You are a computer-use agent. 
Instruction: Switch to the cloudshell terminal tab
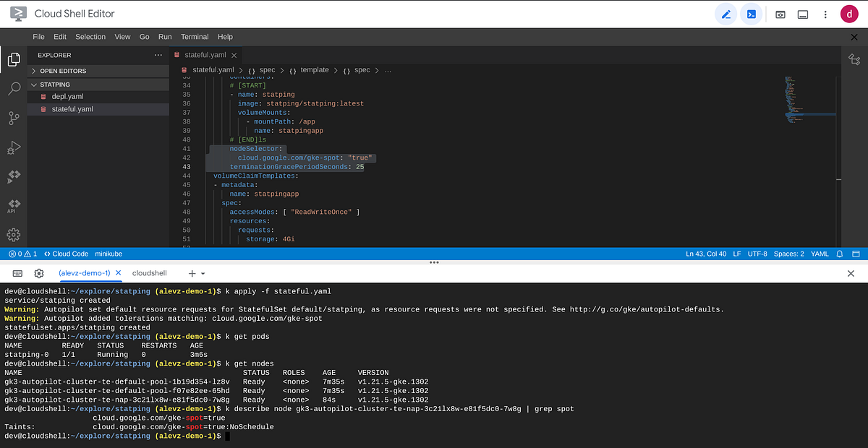click(150, 273)
